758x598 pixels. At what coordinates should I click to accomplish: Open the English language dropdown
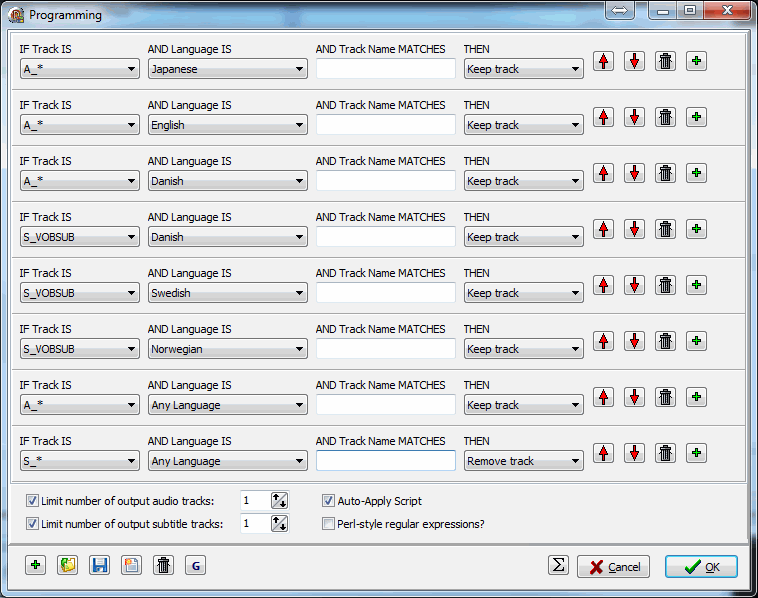(228, 125)
